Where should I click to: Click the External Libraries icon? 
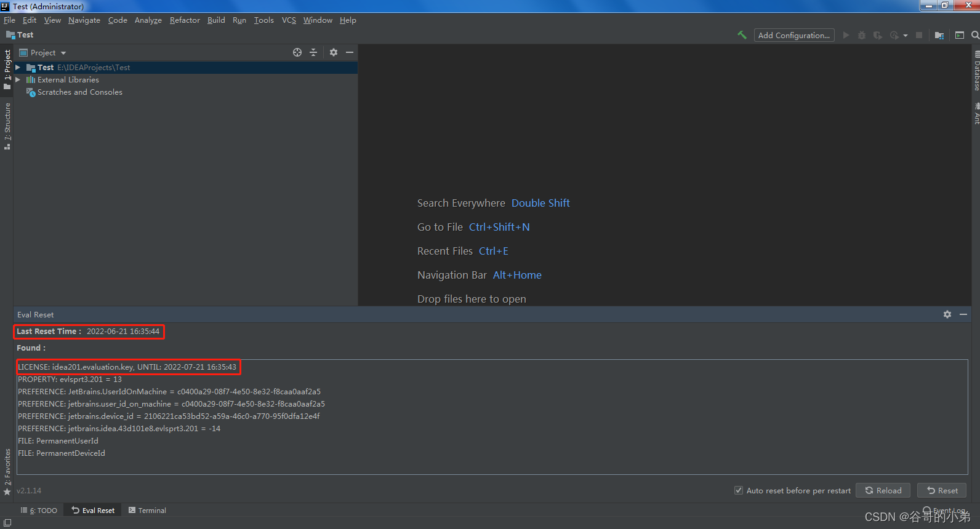(x=30, y=80)
